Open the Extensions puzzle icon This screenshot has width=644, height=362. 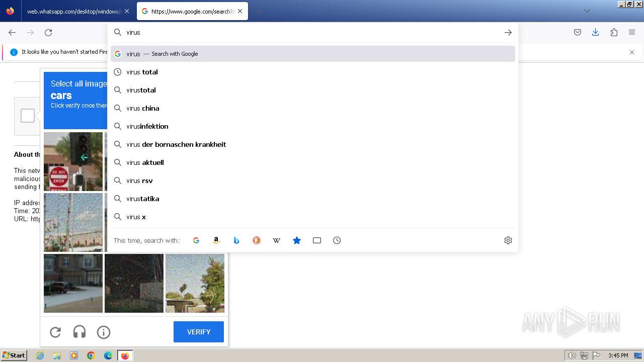pyautogui.click(x=614, y=32)
